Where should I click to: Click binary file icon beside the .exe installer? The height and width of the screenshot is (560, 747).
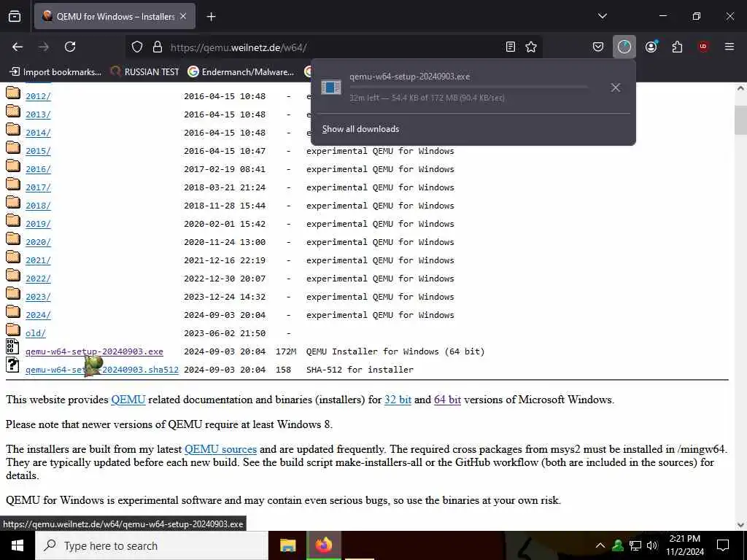pos(12,346)
